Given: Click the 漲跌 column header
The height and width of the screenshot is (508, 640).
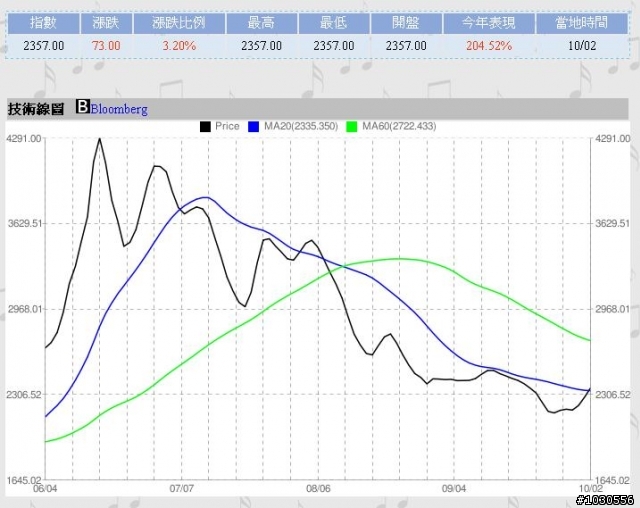Looking at the screenshot, I should [x=106, y=23].
